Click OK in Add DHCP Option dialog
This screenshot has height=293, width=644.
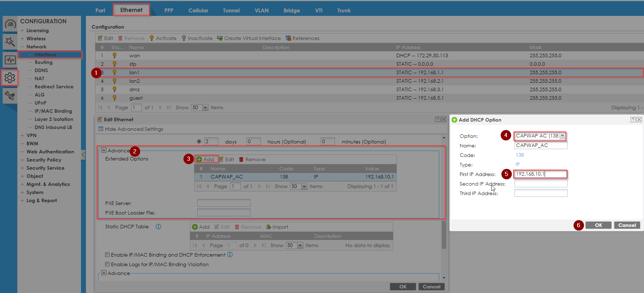click(598, 225)
